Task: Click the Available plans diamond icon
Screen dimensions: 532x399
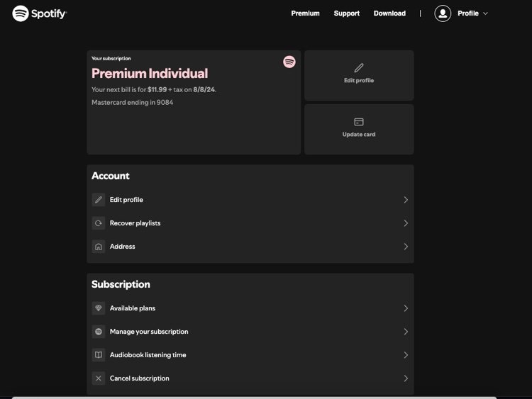Action: pyautogui.click(x=99, y=308)
